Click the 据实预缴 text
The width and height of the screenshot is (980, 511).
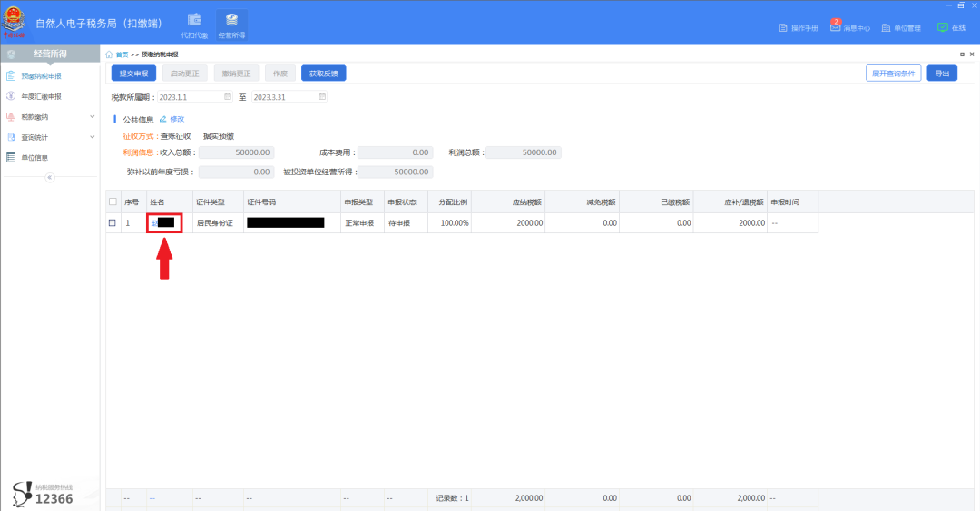coord(219,136)
